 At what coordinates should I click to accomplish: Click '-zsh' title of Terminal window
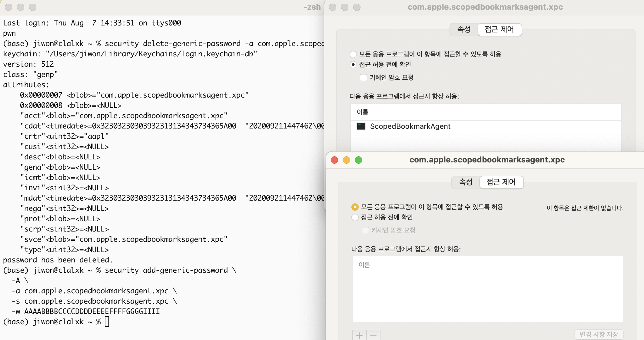tap(312, 7)
